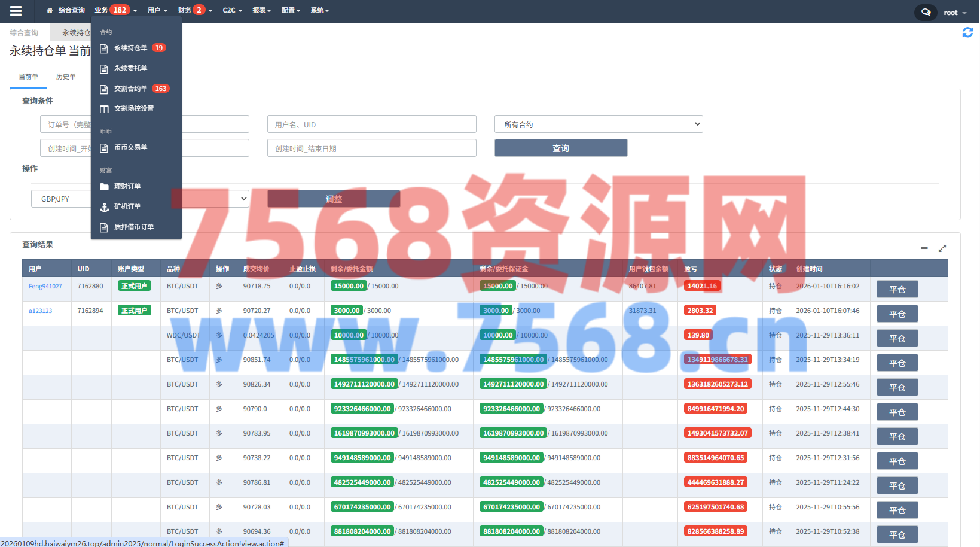The image size is (980, 547).
Task: Click the hamburger menu icon
Action: [16, 11]
